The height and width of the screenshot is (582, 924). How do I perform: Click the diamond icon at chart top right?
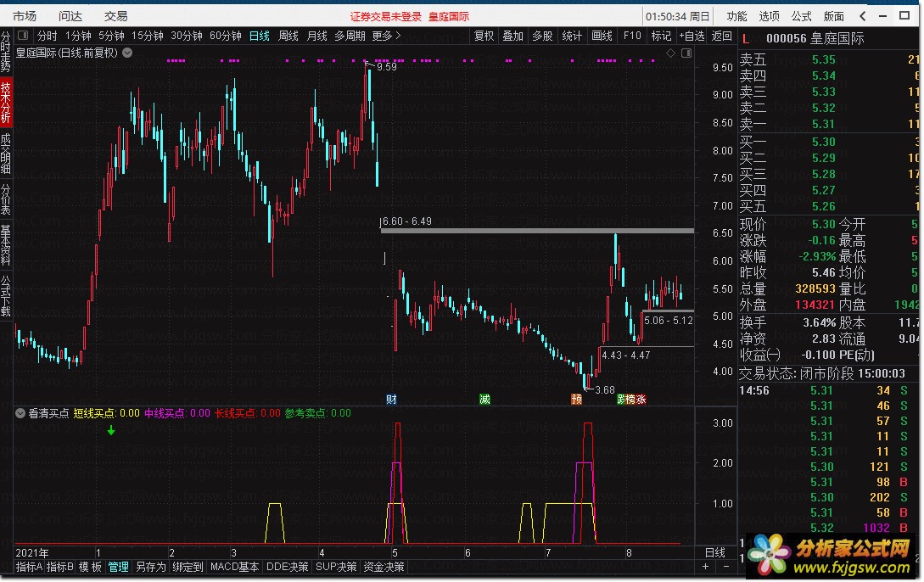coord(670,53)
